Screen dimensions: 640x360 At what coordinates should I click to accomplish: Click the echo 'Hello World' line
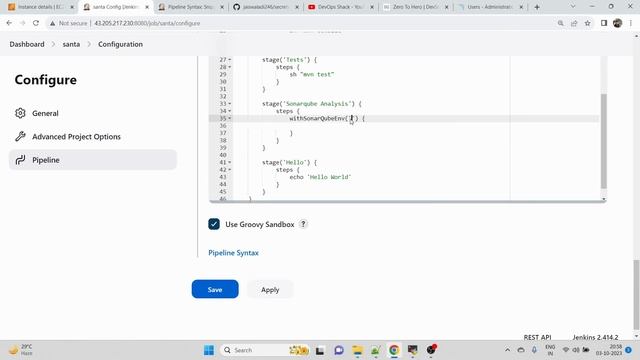click(x=320, y=177)
